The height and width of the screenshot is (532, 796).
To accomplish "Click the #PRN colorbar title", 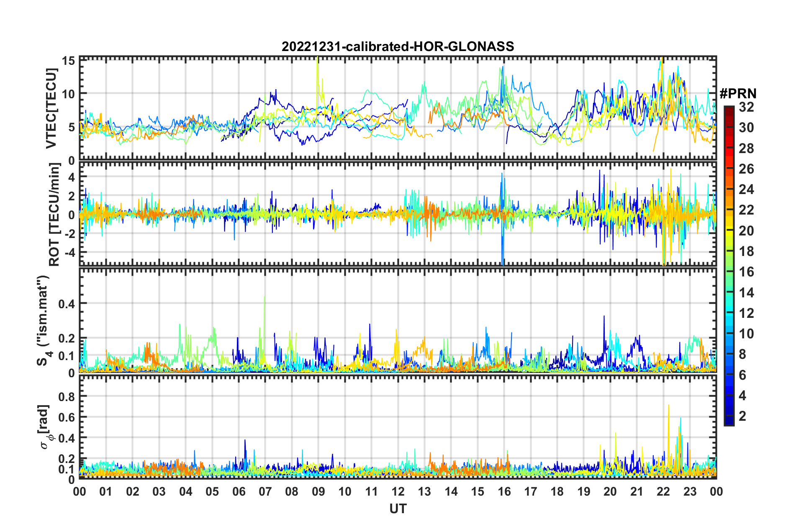I will [x=738, y=94].
